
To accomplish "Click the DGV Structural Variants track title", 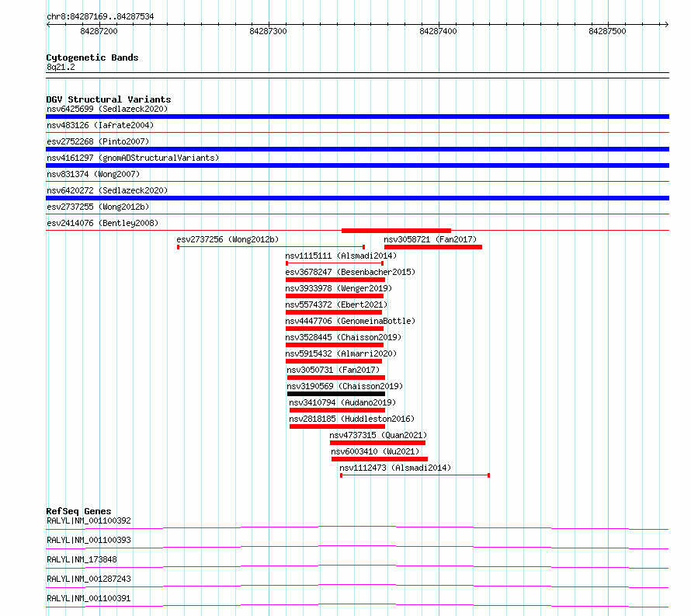I will (109, 99).
